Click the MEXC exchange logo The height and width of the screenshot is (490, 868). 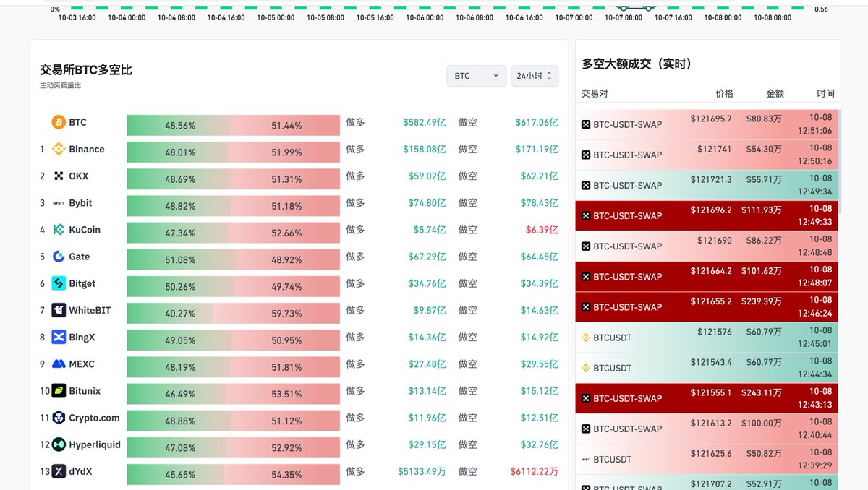pos(59,364)
